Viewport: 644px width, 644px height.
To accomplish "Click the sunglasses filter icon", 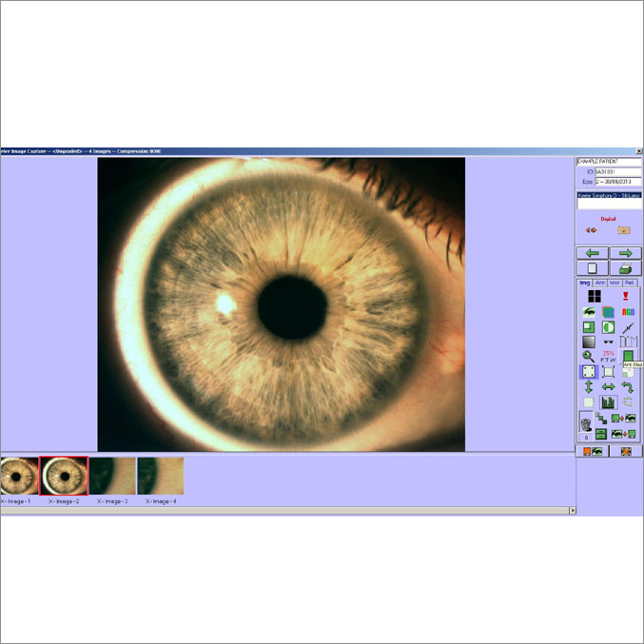I will pyautogui.click(x=608, y=342).
